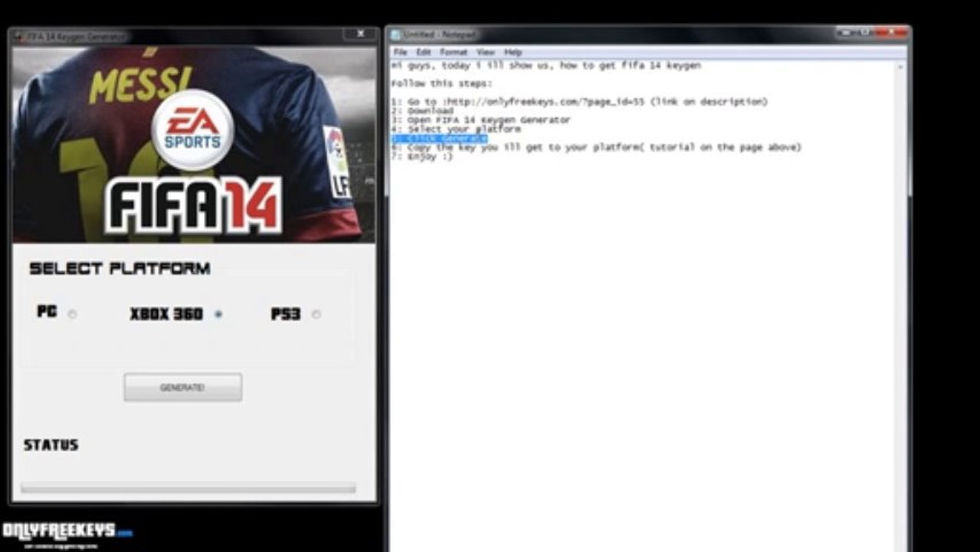Click the 'Follow this steps:' line in Notepad
The image size is (980, 552).
[441, 84]
